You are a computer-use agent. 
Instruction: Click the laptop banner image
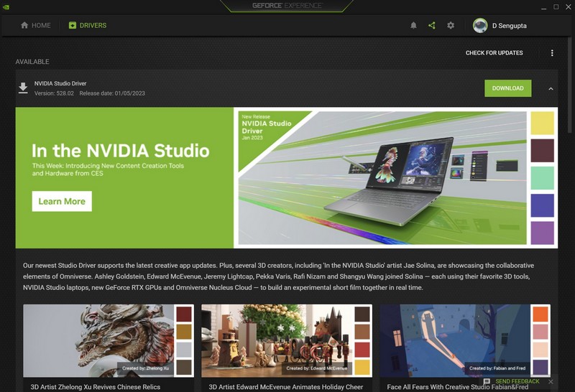pyautogui.click(x=382, y=177)
